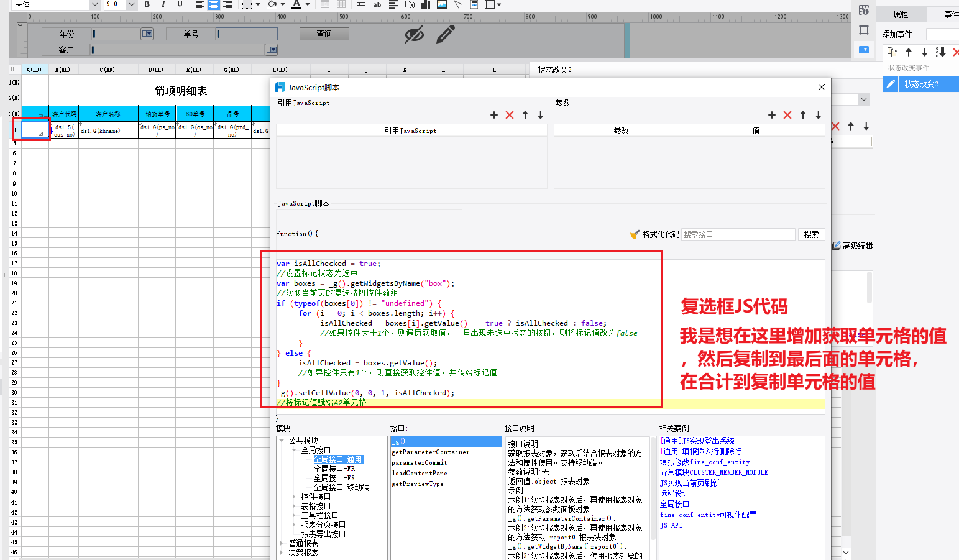Image resolution: width=959 pixels, height=560 pixels.
Task: Delete the selected referenced JavaScript entry
Action: (510, 115)
